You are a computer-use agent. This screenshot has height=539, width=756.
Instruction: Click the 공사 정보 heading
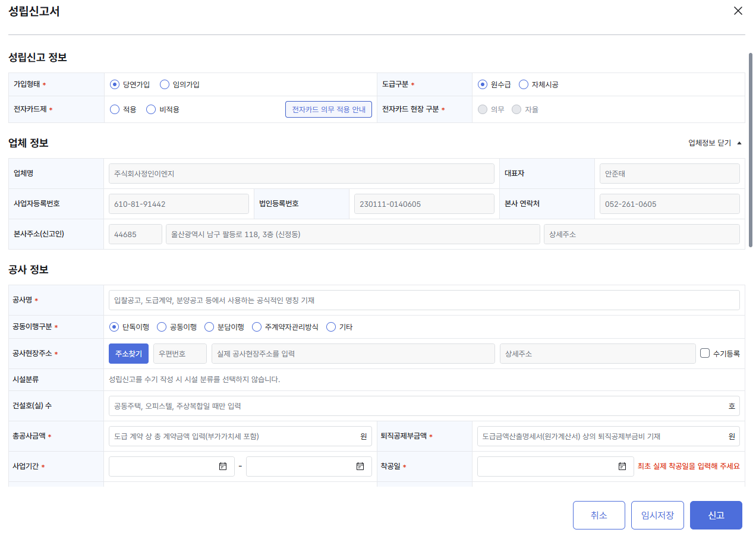tap(29, 270)
